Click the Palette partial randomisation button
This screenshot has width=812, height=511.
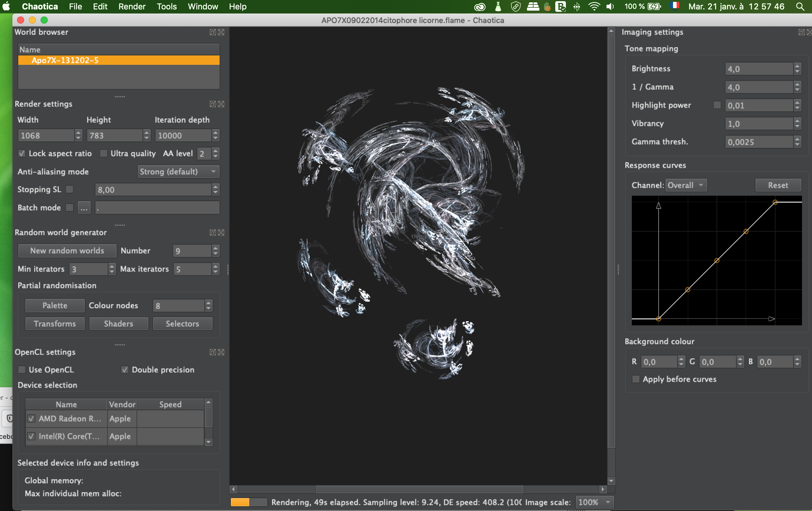(55, 305)
